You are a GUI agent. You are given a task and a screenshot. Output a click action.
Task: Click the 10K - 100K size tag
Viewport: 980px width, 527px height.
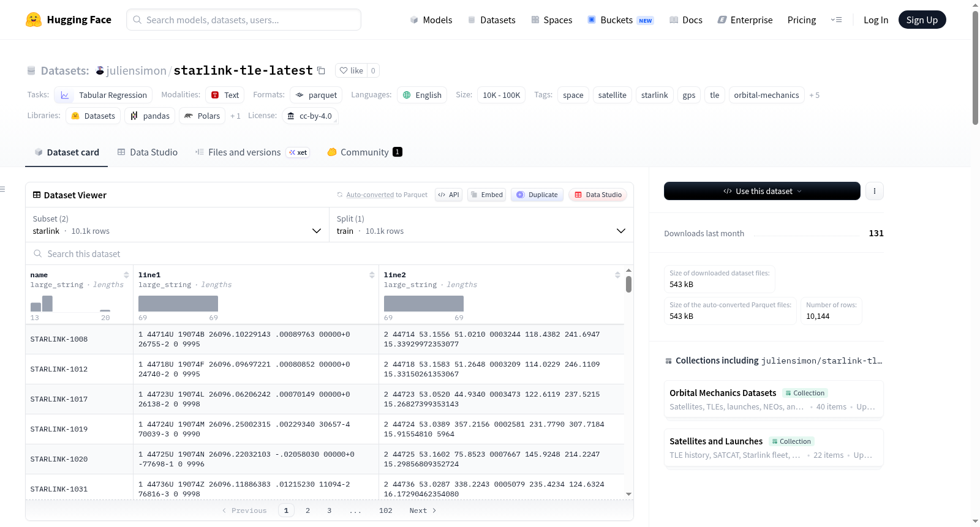[501, 95]
